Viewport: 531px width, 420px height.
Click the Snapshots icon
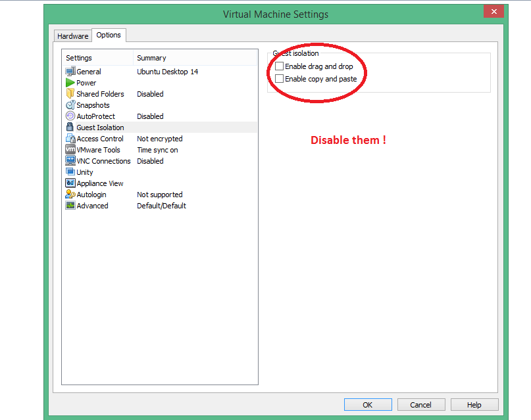pyautogui.click(x=70, y=105)
